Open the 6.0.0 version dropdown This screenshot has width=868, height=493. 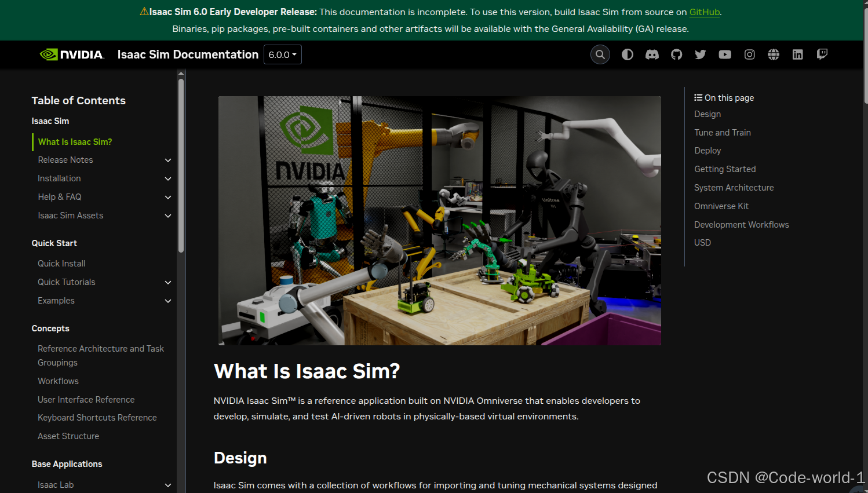pos(283,54)
